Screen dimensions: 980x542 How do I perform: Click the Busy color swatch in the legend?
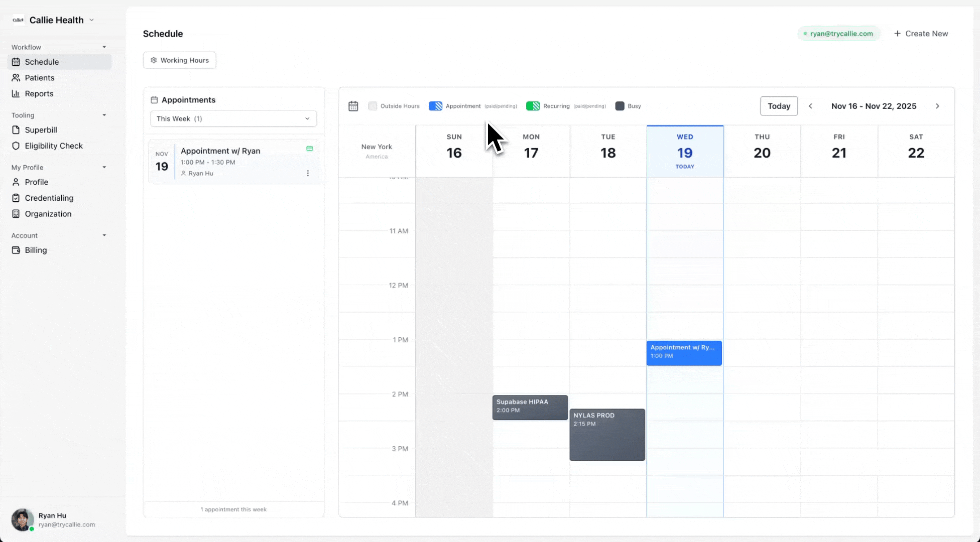coord(620,106)
